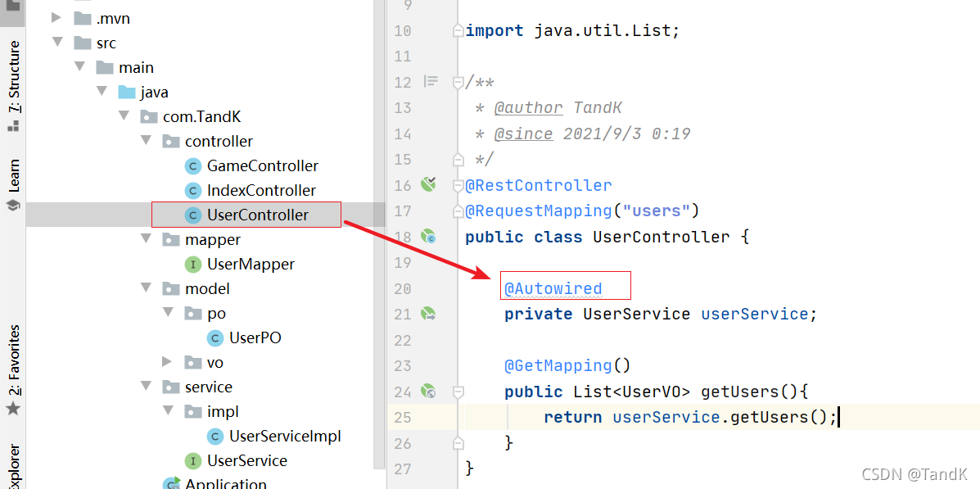The image size is (980, 489).
Task: Click the gutter icon on line 18
Action: (x=428, y=236)
